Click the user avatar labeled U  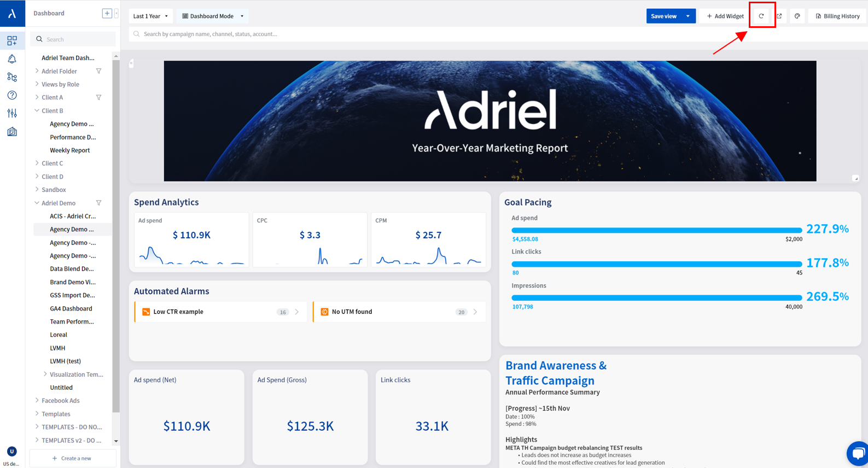pyautogui.click(x=11, y=451)
